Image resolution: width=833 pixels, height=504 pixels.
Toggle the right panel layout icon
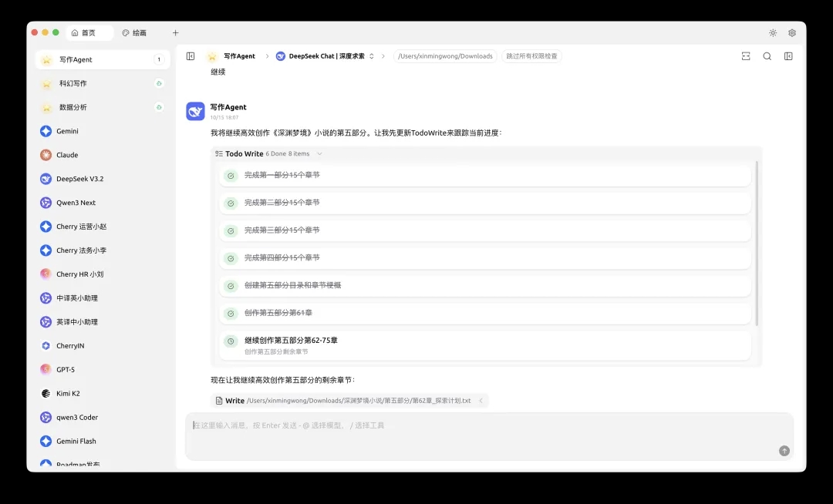coord(788,56)
